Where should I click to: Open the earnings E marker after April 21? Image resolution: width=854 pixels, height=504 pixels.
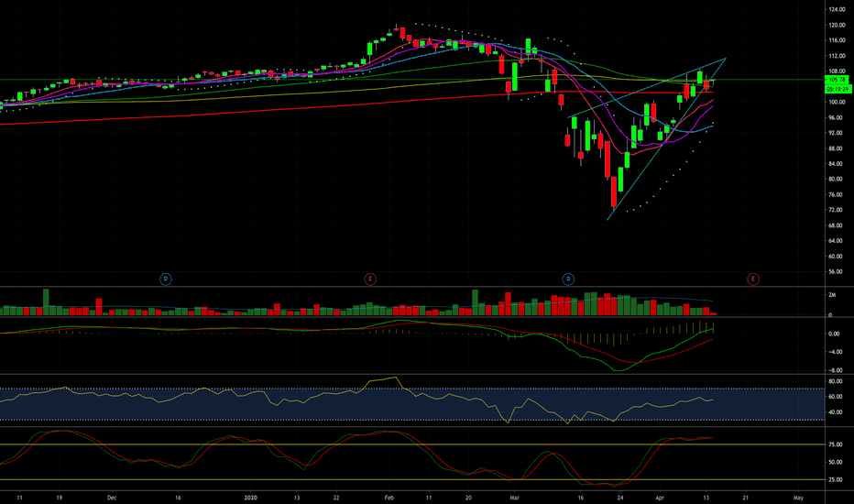752,279
